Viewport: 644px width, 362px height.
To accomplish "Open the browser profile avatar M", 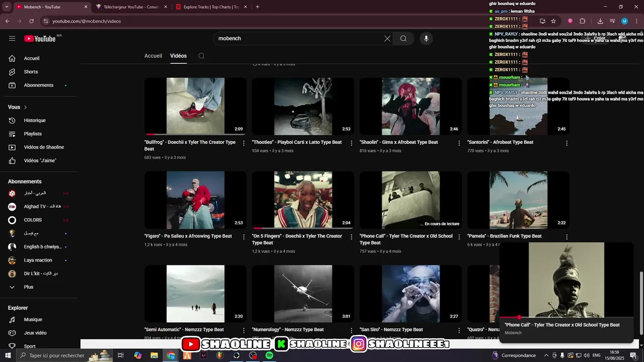I will 624,21.
